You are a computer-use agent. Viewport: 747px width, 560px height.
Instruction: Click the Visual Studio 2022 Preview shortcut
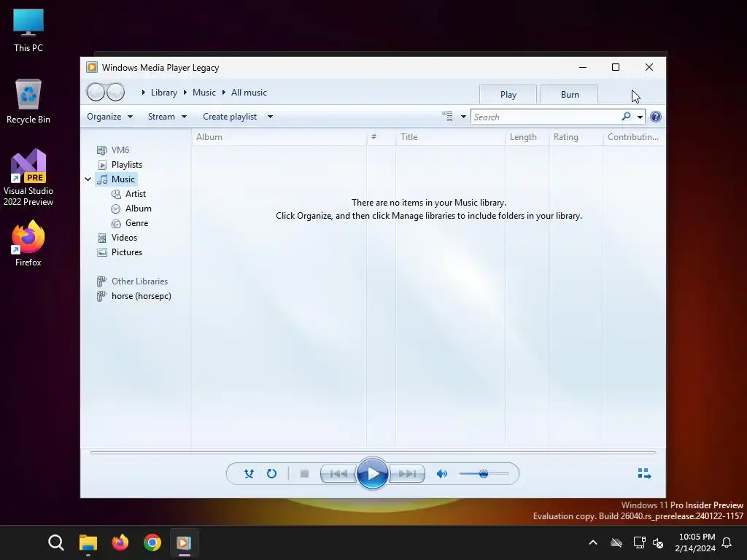coord(28,177)
